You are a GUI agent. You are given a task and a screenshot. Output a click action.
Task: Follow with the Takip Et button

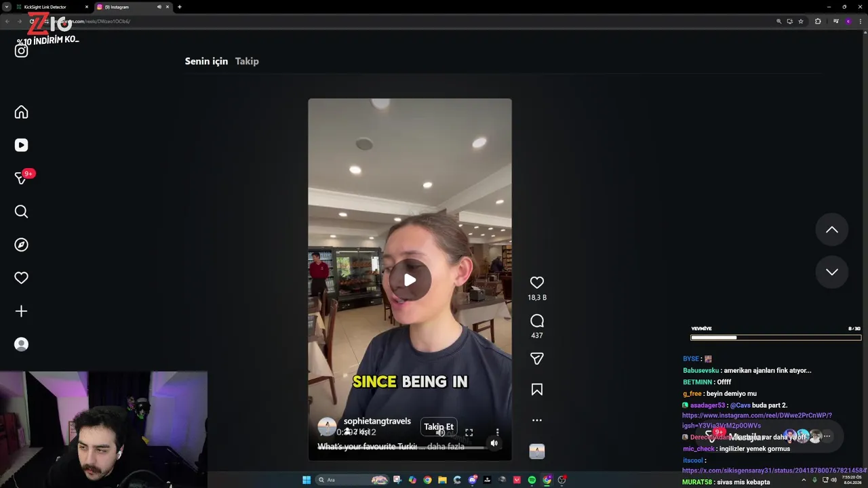click(x=439, y=427)
